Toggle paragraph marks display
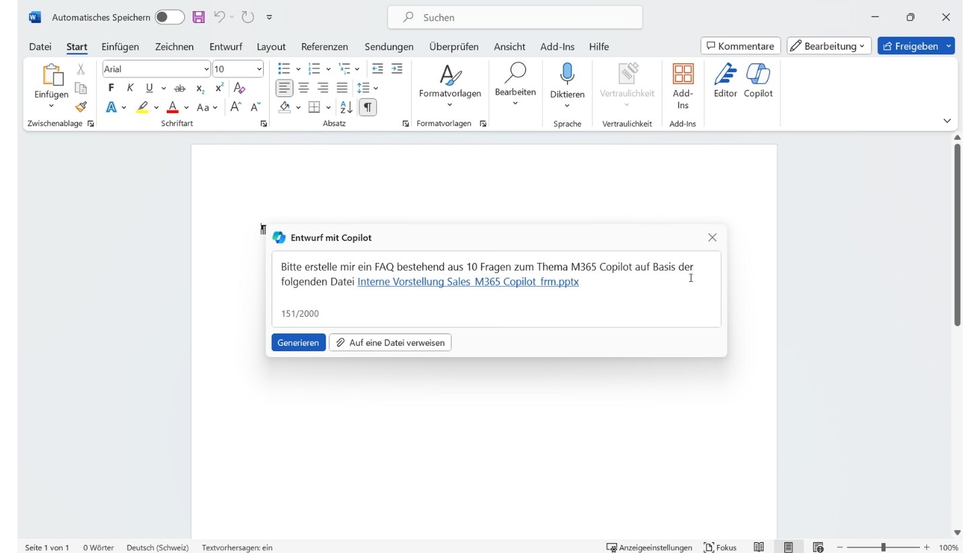Viewport: 980px width, 553px height. [x=368, y=107]
